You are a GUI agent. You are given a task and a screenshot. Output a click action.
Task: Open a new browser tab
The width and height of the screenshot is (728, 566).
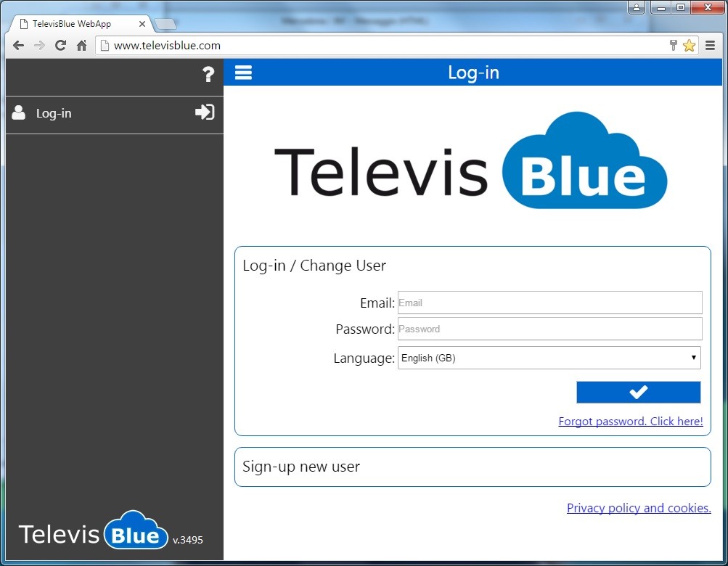tap(165, 24)
